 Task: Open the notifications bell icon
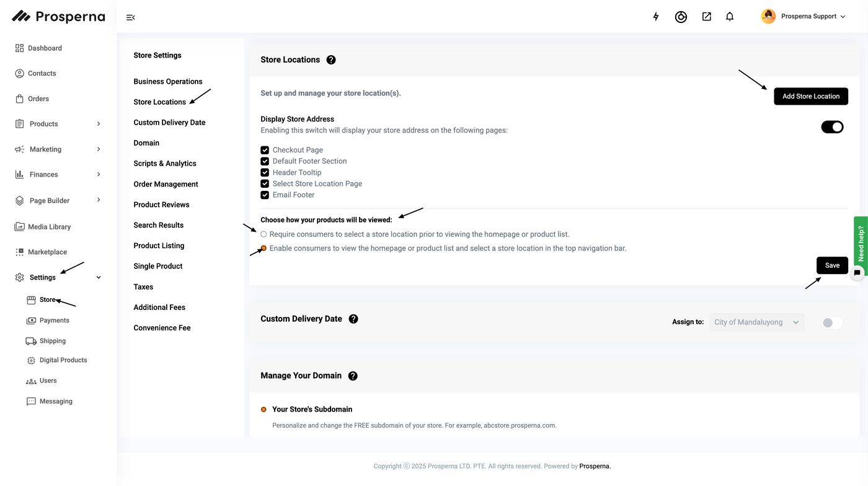tap(730, 17)
